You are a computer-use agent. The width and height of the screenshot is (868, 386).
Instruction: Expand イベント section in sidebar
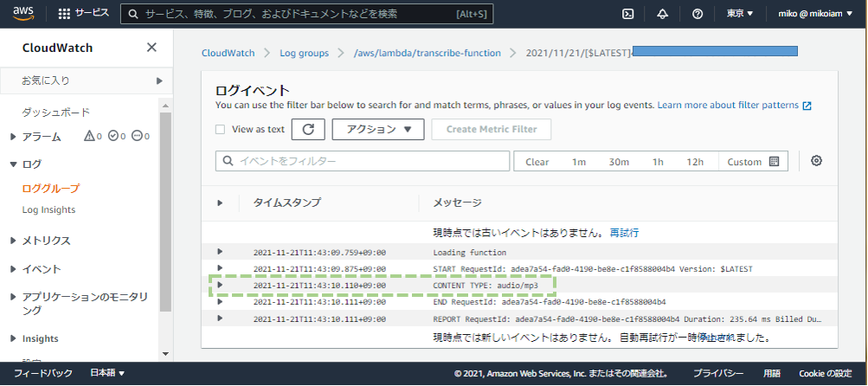click(13, 269)
